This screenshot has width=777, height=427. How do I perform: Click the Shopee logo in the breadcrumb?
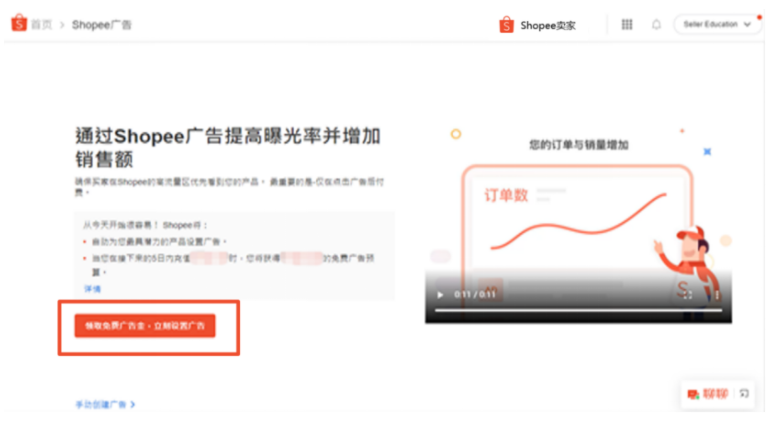(x=19, y=23)
